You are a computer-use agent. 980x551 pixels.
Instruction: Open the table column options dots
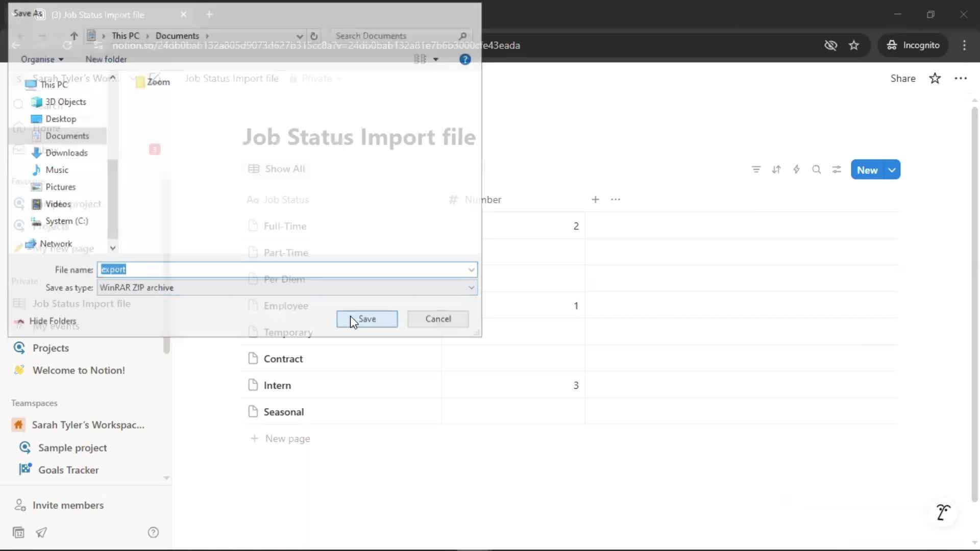(616, 199)
